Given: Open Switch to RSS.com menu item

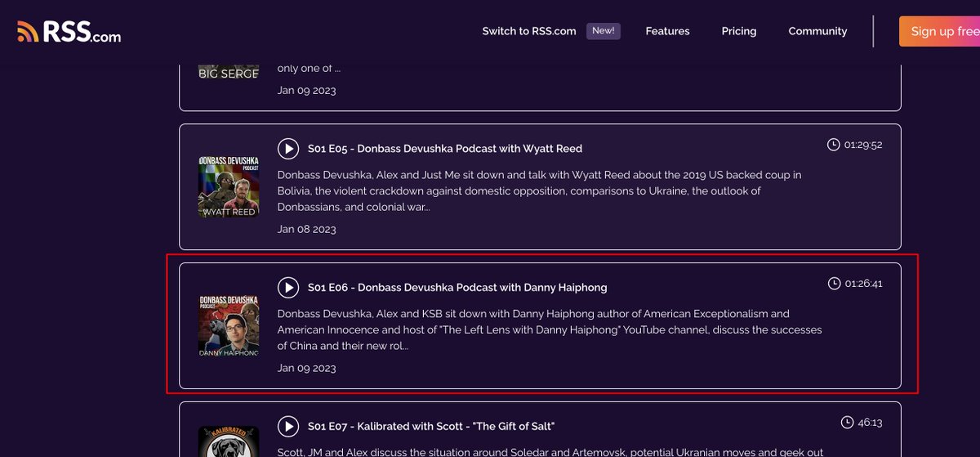Looking at the screenshot, I should click(529, 31).
